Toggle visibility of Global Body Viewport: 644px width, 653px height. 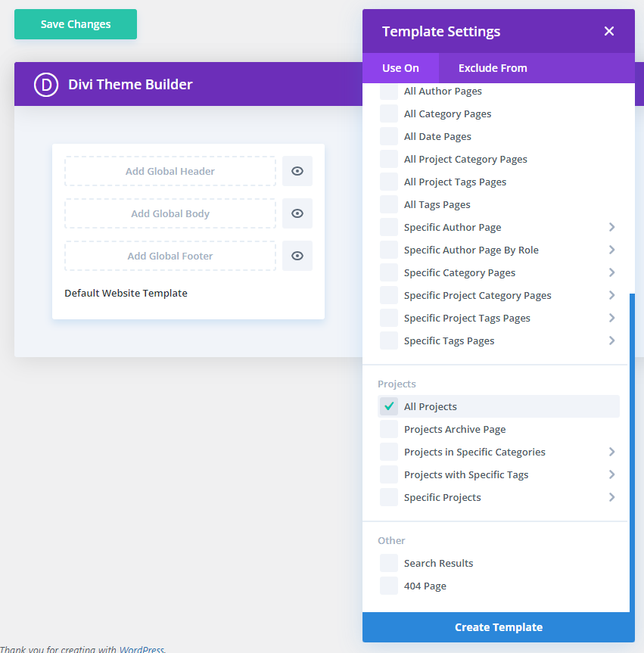click(297, 213)
